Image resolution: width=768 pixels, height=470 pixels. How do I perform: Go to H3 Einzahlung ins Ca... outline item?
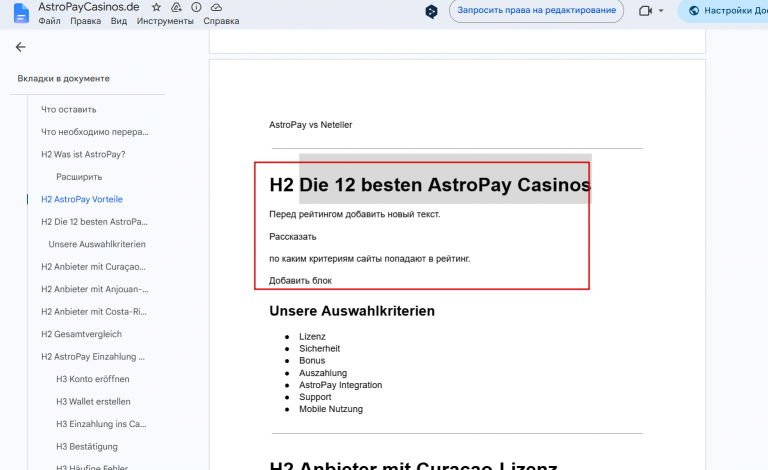click(101, 424)
